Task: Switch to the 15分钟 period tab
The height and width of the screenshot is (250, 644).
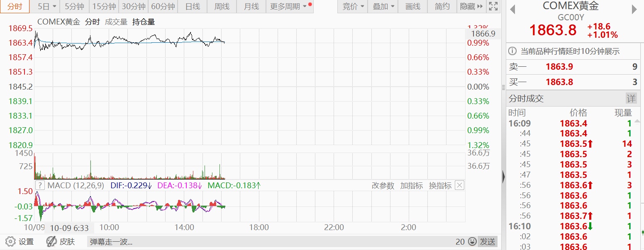Action: [x=104, y=6]
